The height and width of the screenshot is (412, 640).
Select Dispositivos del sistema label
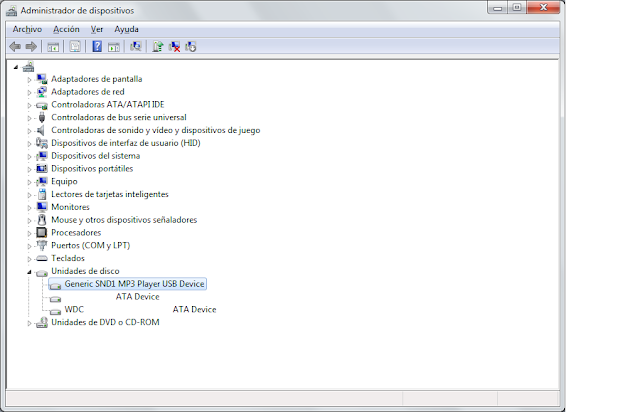click(x=96, y=156)
